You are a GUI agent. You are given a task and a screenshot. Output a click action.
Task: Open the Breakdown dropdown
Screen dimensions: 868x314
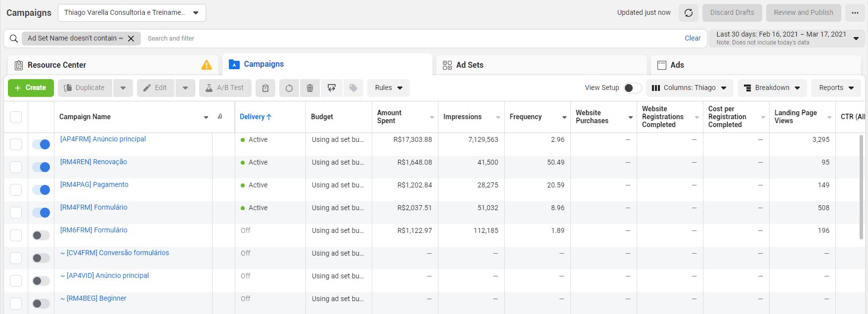772,88
